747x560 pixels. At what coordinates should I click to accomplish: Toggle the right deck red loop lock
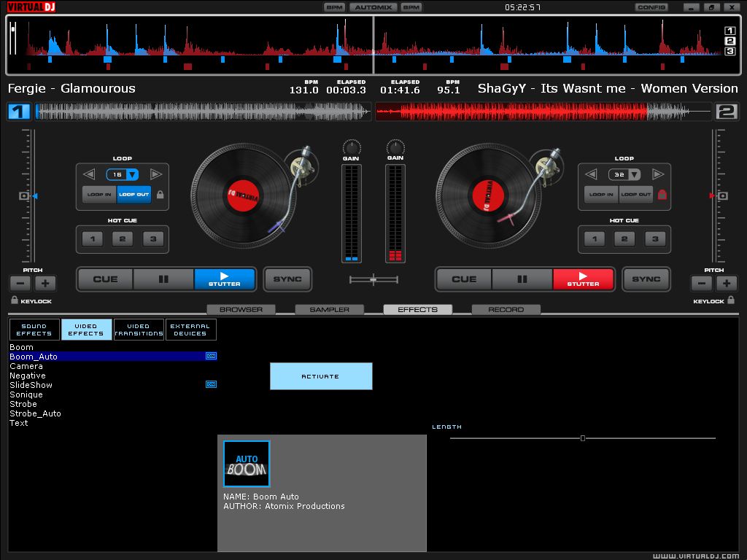click(x=662, y=195)
